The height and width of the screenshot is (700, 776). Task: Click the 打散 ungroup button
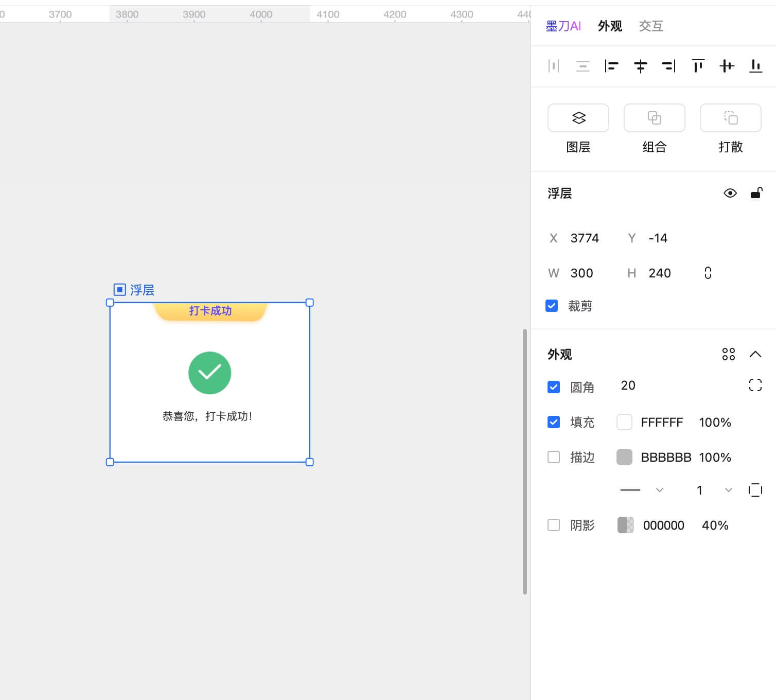pyautogui.click(x=730, y=118)
